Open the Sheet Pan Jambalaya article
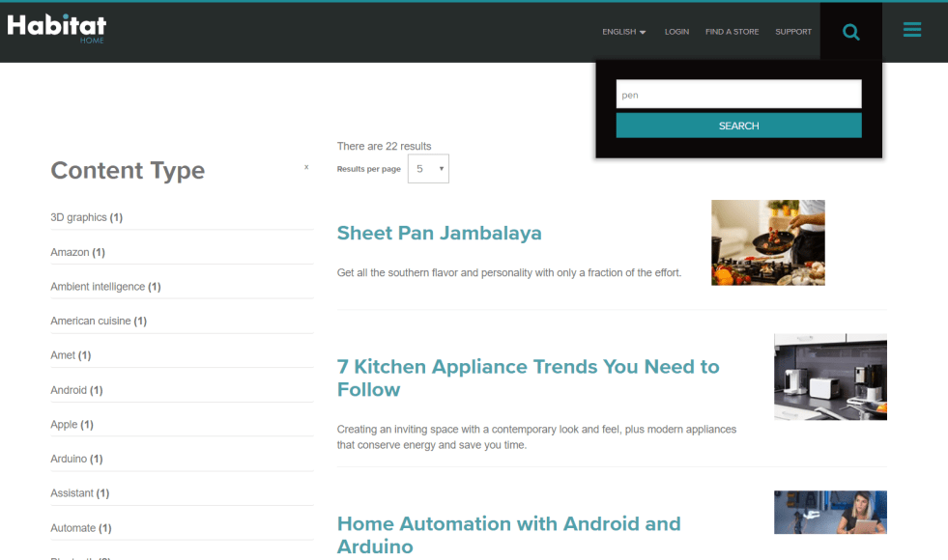This screenshot has height=560, width=948. tap(439, 233)
